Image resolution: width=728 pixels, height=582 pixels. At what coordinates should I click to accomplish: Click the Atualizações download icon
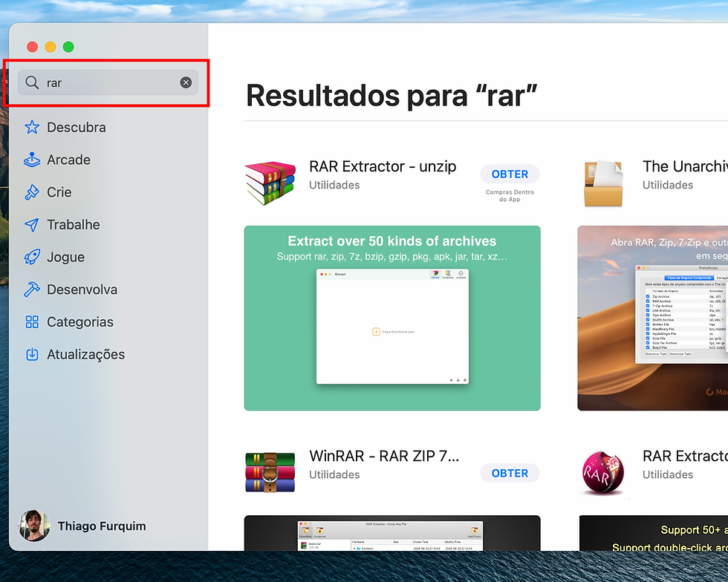tap(32, 355)
